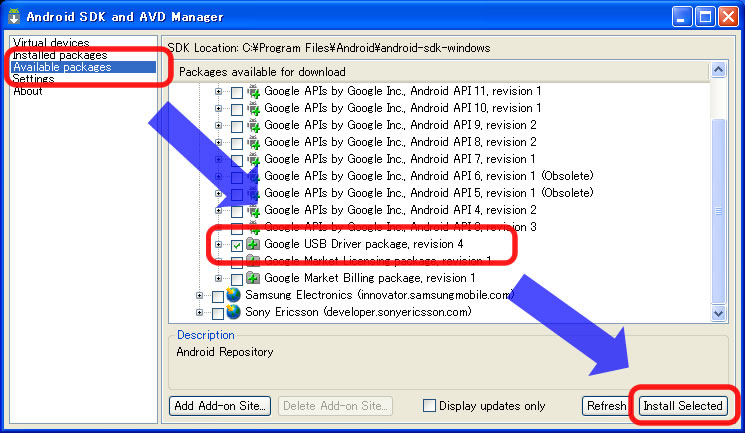Click the Google APIs API 9 package icon
The width and height of the screenshot is (745, 433).
[x=253, y=125]
